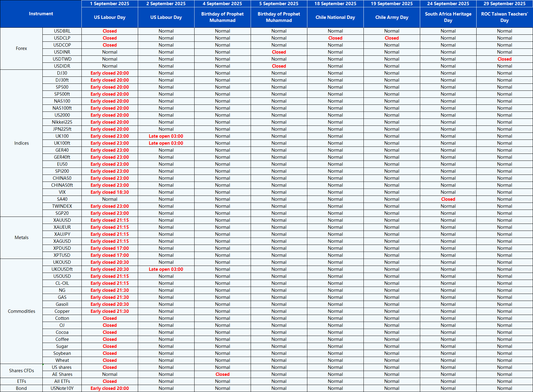Select the Forex category cell

pos(21,48)
